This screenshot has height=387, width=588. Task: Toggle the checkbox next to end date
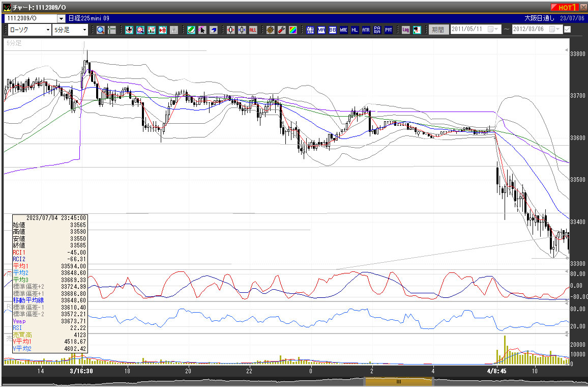coord(567,29)
